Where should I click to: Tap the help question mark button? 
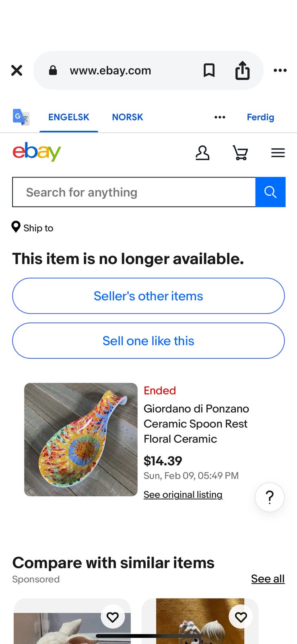tap(270, 497)
